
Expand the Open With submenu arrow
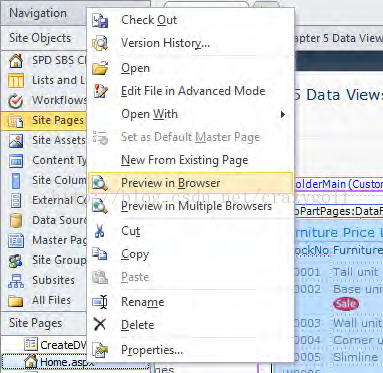tap(283, 115)
